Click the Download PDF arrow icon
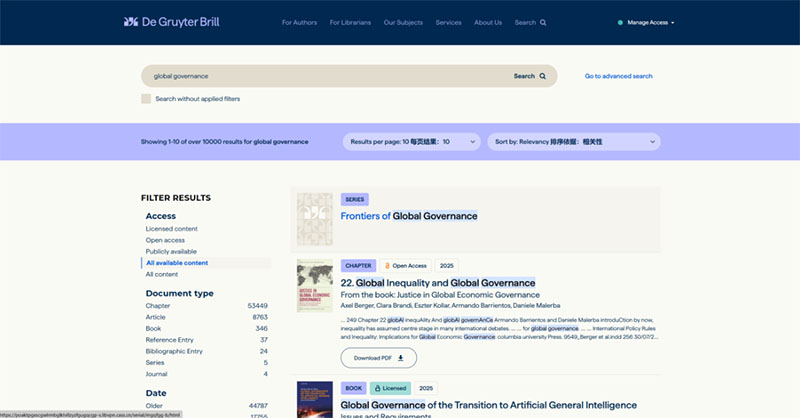The height and width of the screenshot is (418, 800). (x=401, y=357)
